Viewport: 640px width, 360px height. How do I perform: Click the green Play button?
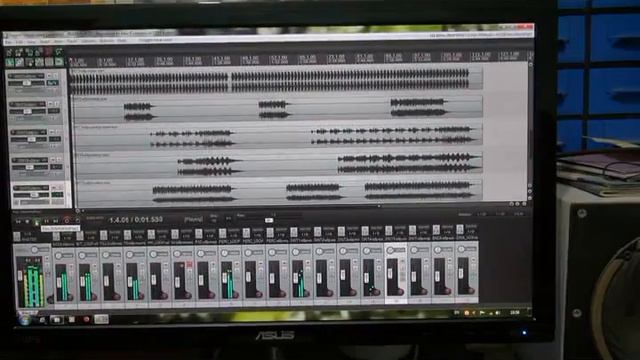tap(37, 222)
